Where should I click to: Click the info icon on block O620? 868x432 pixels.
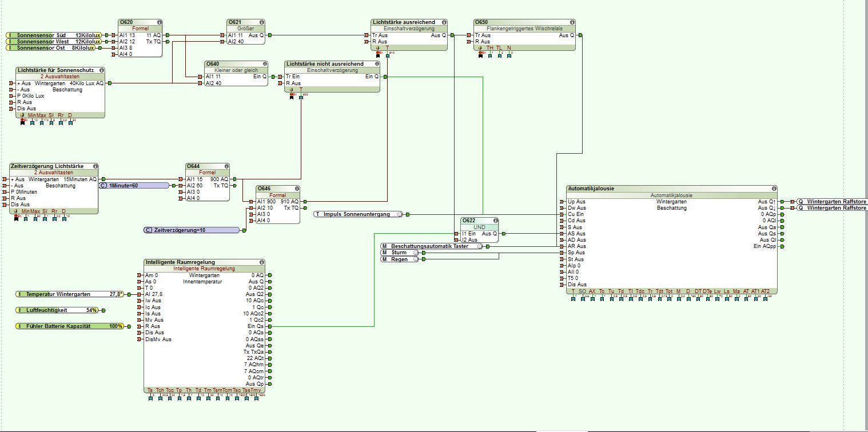[x=158, y=22]
